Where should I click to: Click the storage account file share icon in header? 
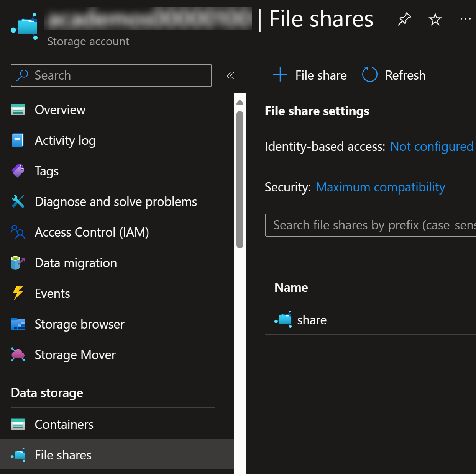(x=25, y=26)
